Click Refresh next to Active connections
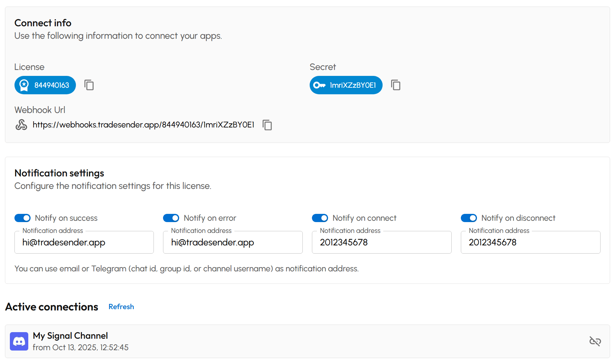The image size is (616, 364). click(x=121, y=307)
